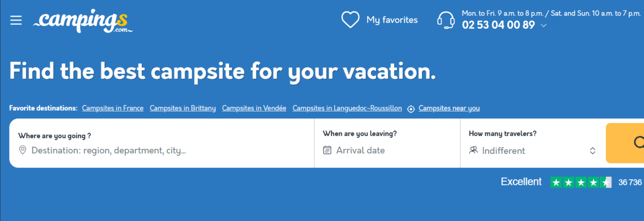Screen dimensions: 644x221
Task: Go to Campsites in France
Action: (x=112, y=108)
